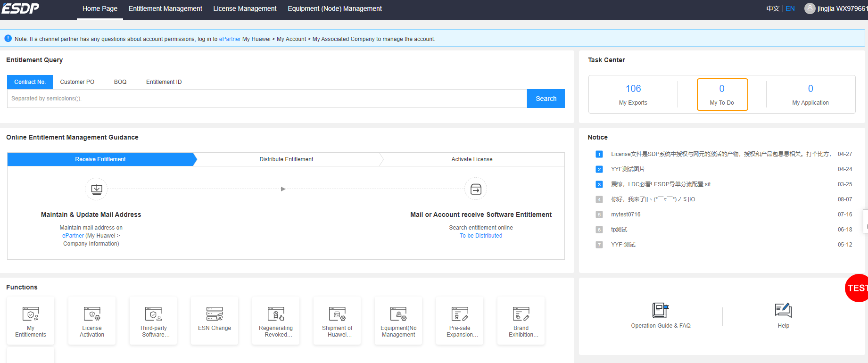Screen dimensions: 868x363
Task: Open the Entitlement Management menu
Action: click(165, 8)
